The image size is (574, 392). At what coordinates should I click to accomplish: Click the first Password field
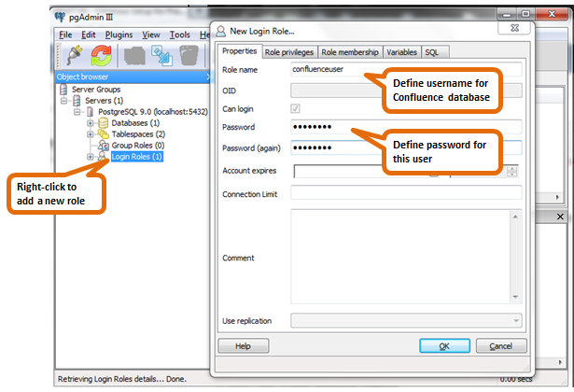[406, 127]
